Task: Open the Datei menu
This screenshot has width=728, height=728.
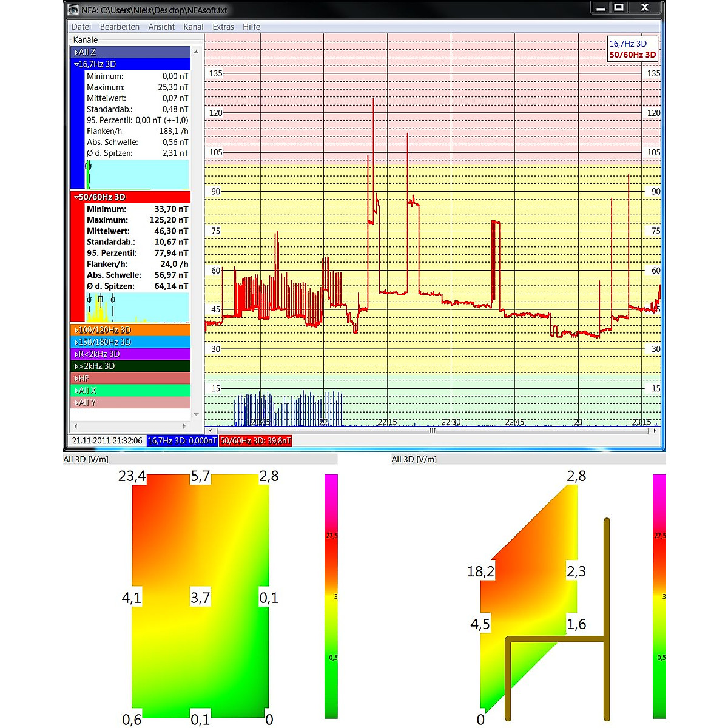Action: pos(81,27)
